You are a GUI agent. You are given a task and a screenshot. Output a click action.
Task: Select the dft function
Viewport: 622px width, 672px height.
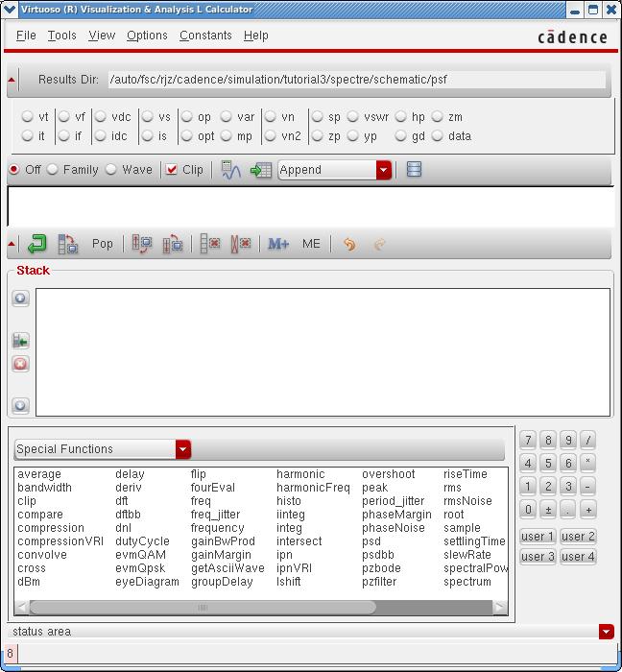pyautogui.click(x=122, y=501)
